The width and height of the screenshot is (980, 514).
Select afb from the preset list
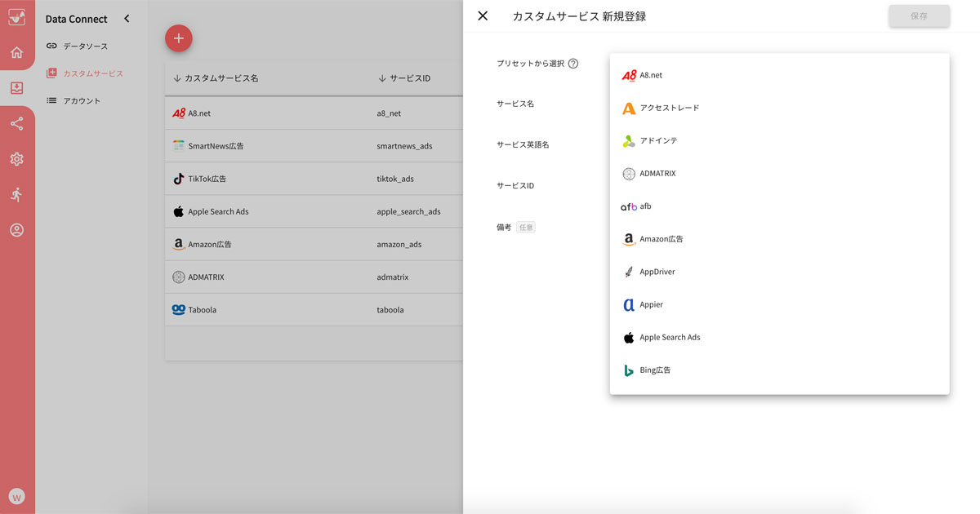click(x=779, y=206)
